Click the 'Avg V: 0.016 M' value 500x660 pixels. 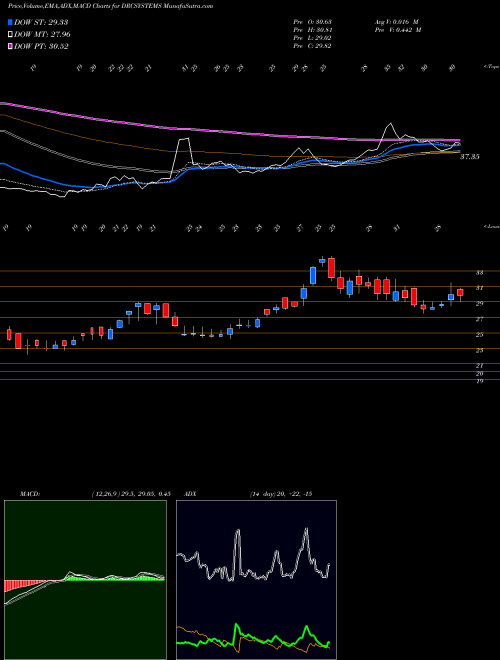coord(398,22)
